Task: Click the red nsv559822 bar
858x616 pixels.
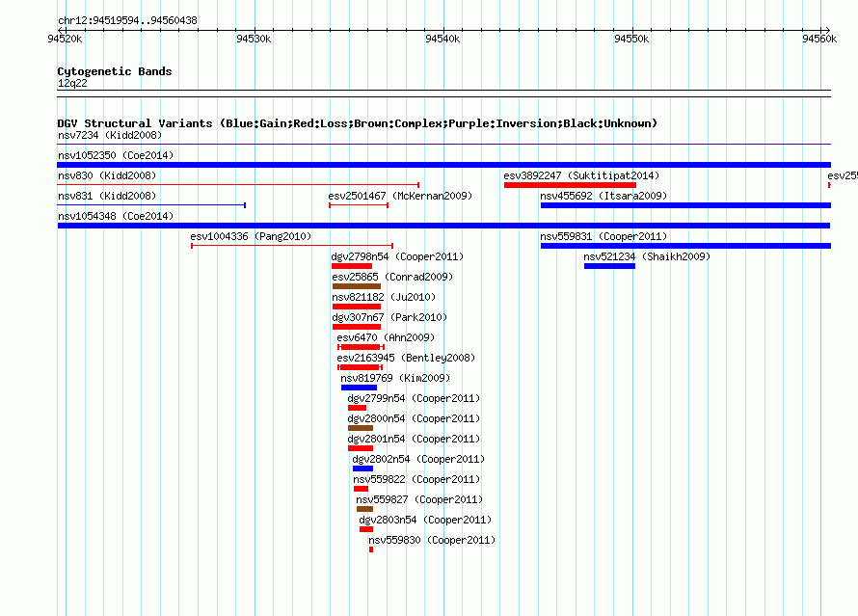Action: (x=362, y=489)
